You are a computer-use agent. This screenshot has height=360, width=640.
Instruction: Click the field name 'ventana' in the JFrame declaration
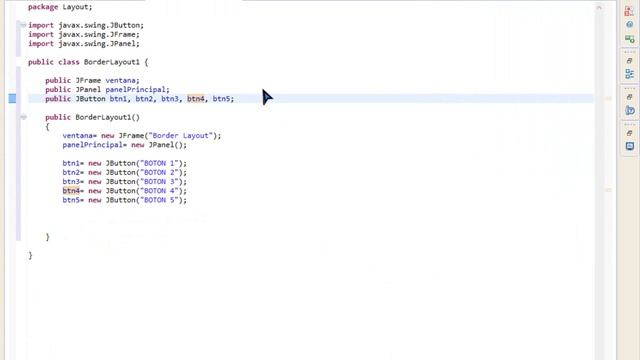120,80
